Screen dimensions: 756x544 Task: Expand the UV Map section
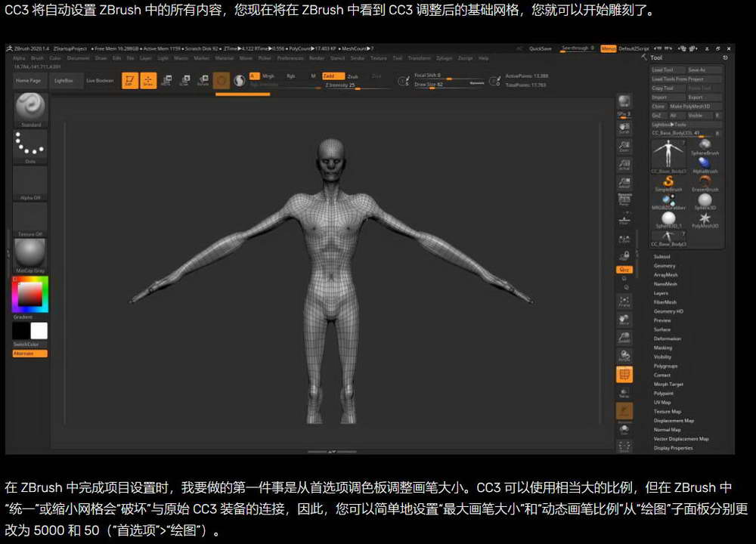[662, 403]
